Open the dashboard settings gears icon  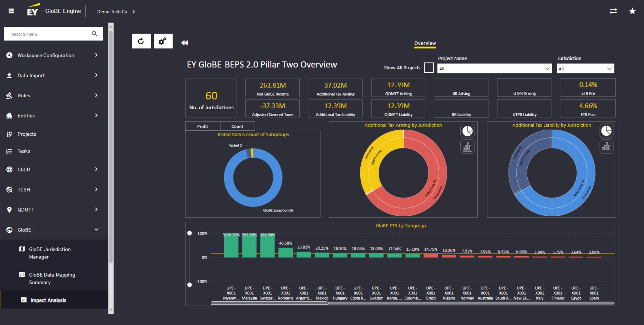point(163,41)
